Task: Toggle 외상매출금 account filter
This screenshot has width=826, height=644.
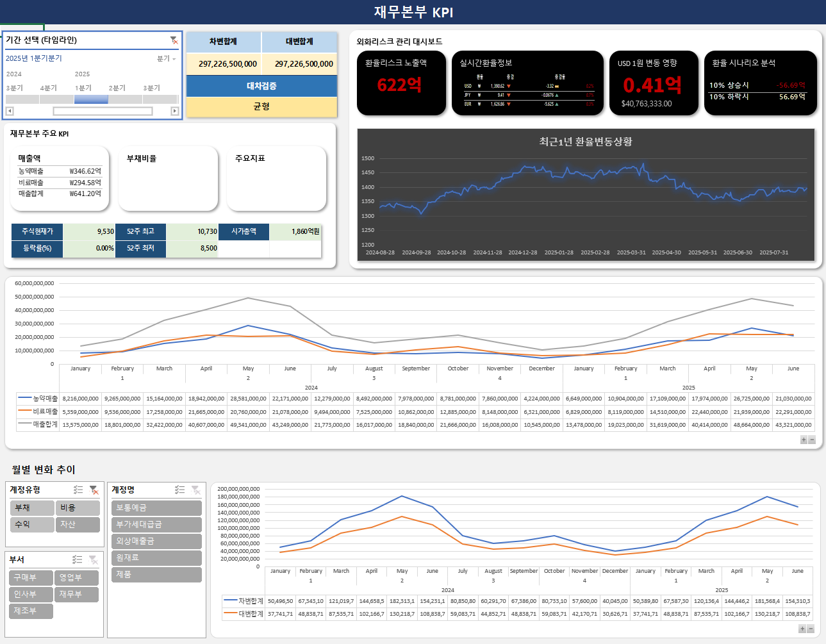Action: click(x=156, y=541)
